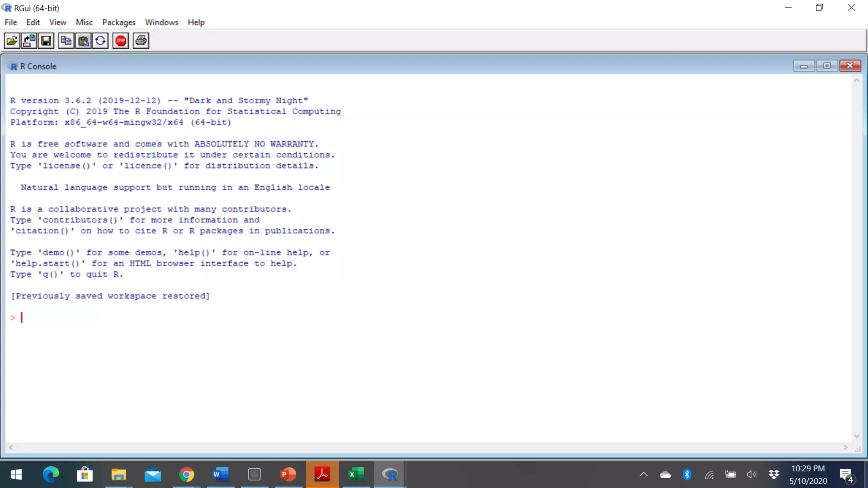Open the Windows menu
Screen dimensions: 868x488
tap(161, 22)
